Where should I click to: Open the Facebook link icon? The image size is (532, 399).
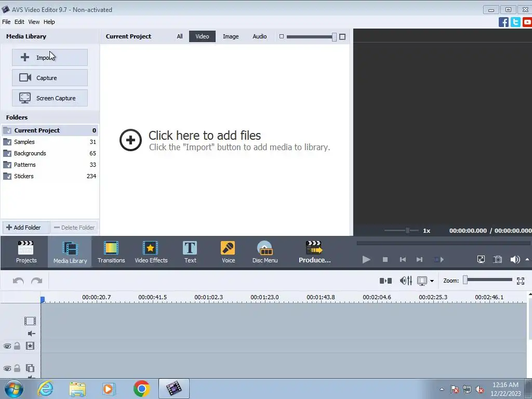click(503, 22)
